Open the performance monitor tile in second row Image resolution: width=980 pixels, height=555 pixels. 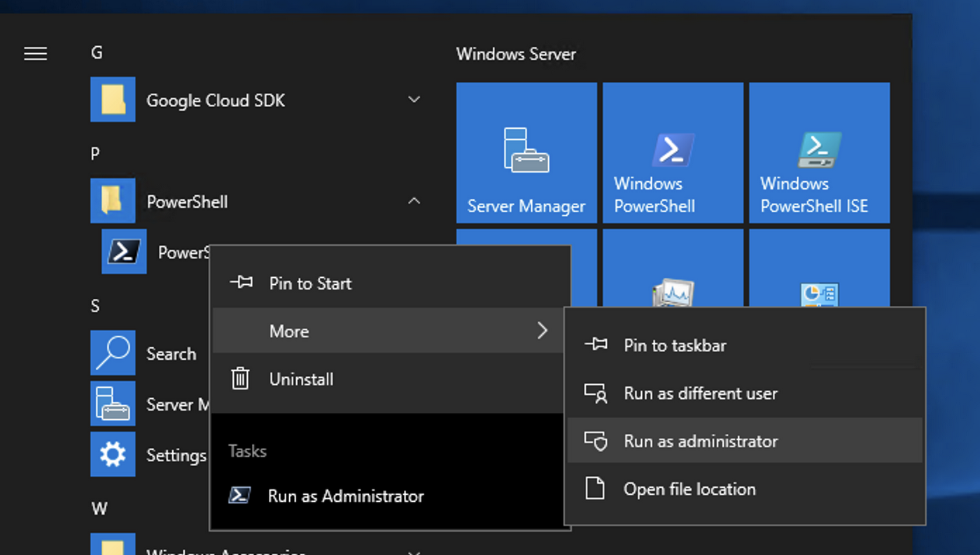click(673, 269)
